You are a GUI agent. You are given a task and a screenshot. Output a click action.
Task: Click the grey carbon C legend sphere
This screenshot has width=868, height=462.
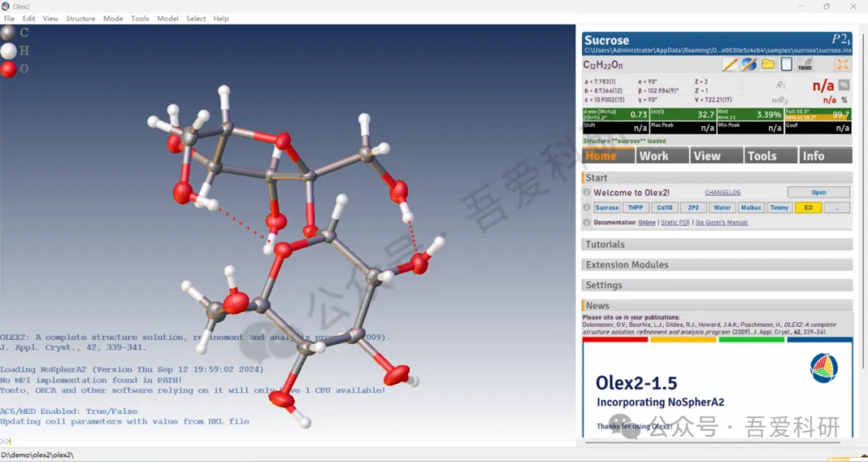8,33
